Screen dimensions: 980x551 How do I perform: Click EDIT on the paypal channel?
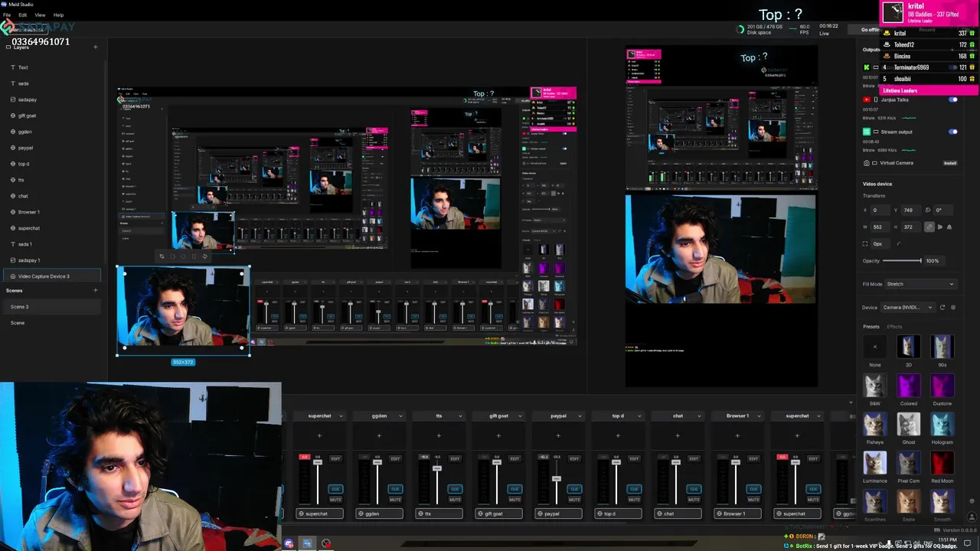click(x=574, y=458)
